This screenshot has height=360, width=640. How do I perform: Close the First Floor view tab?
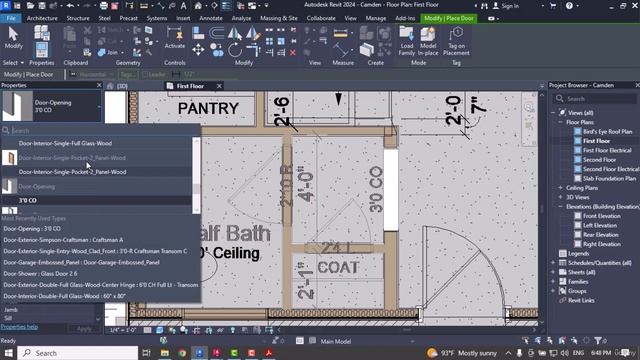(x=219, y=86)
